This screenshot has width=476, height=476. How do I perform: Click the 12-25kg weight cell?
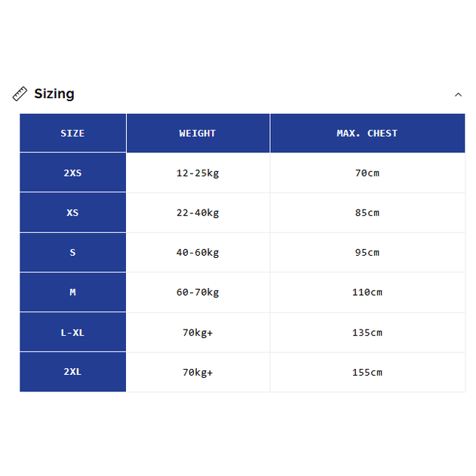point(198,173)
